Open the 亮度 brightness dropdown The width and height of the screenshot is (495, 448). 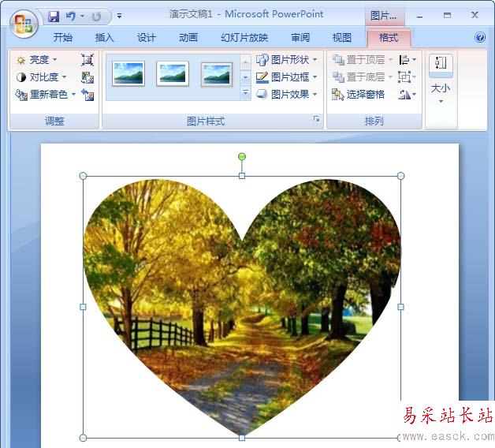37,60
